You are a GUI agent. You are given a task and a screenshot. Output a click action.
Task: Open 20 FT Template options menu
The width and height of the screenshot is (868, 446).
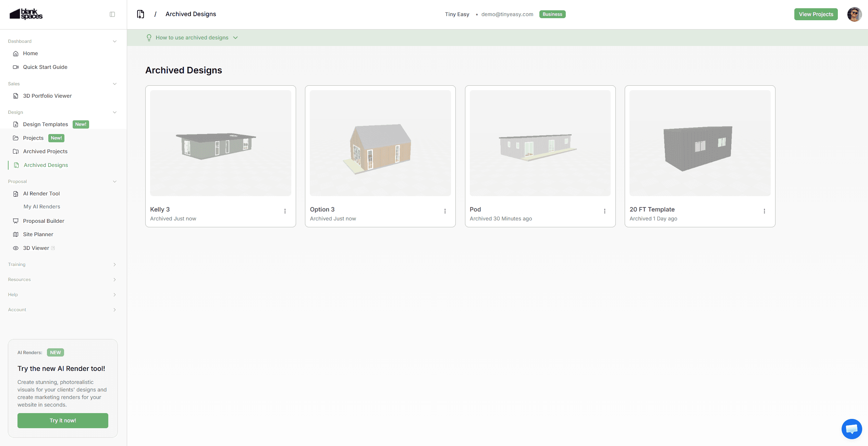764,211
